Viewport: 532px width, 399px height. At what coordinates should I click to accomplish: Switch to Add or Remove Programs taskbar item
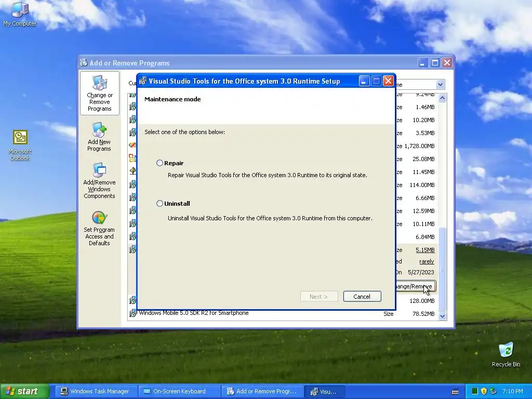[262, 391]
